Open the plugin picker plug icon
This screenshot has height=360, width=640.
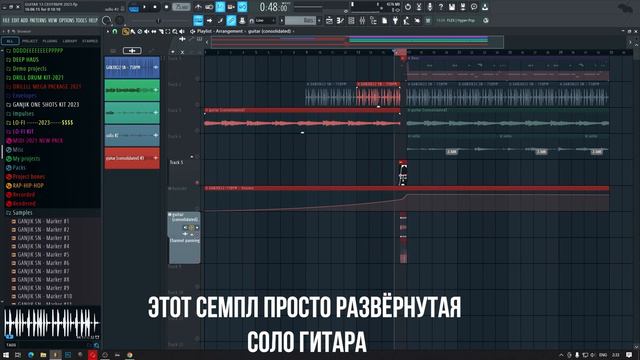396,20
